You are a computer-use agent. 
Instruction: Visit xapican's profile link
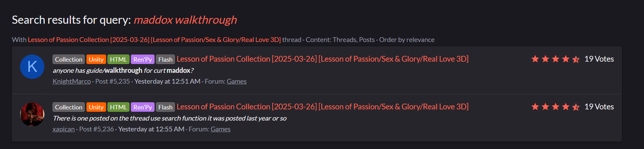63,129
